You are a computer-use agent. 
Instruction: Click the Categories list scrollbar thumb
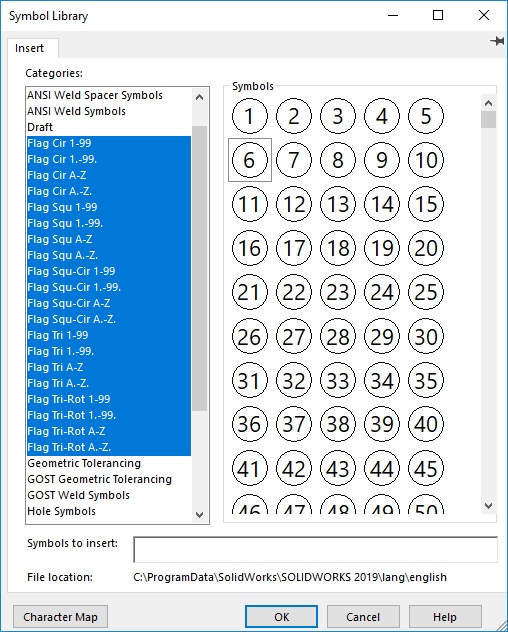pos(200,268)
